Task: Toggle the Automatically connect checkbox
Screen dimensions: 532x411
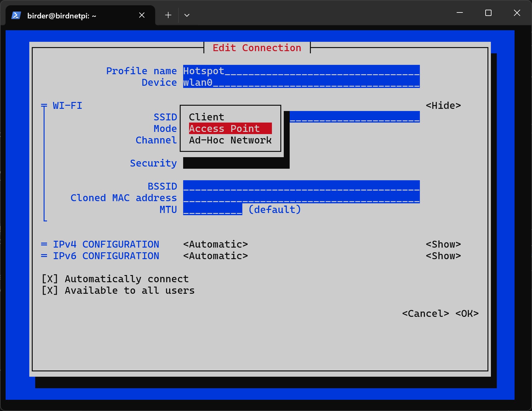Action: coord(50,279)
